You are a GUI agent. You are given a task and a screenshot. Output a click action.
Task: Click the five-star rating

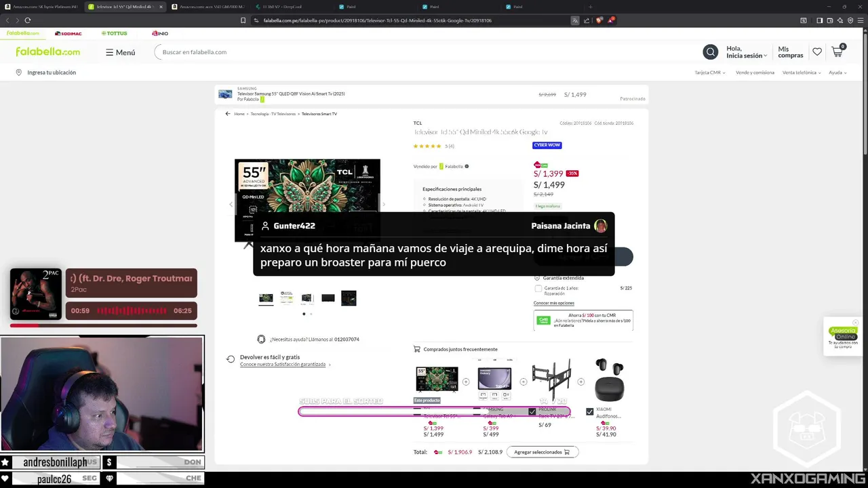[x=427, y=146]
